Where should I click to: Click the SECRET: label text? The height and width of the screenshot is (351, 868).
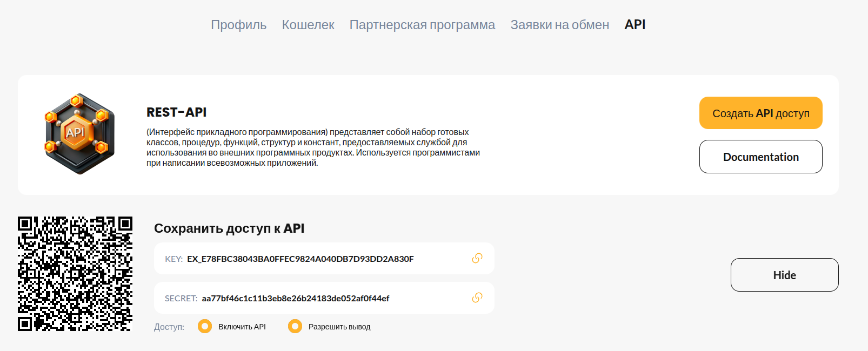(x=181, y=298)
